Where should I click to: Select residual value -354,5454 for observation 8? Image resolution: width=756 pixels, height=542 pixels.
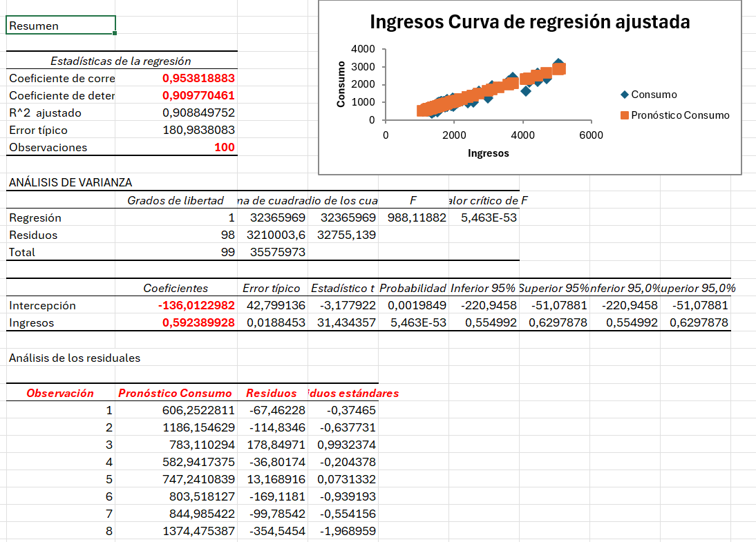(x=276, y=531)
